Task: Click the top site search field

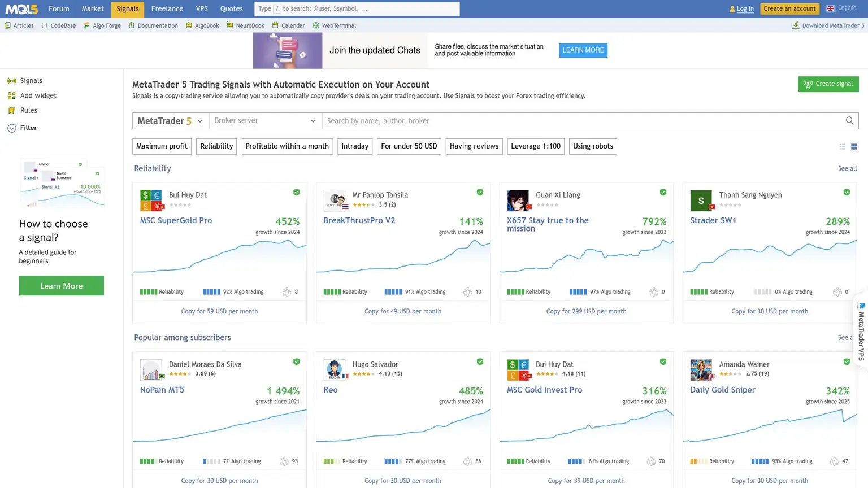Action: coord(357,9)
